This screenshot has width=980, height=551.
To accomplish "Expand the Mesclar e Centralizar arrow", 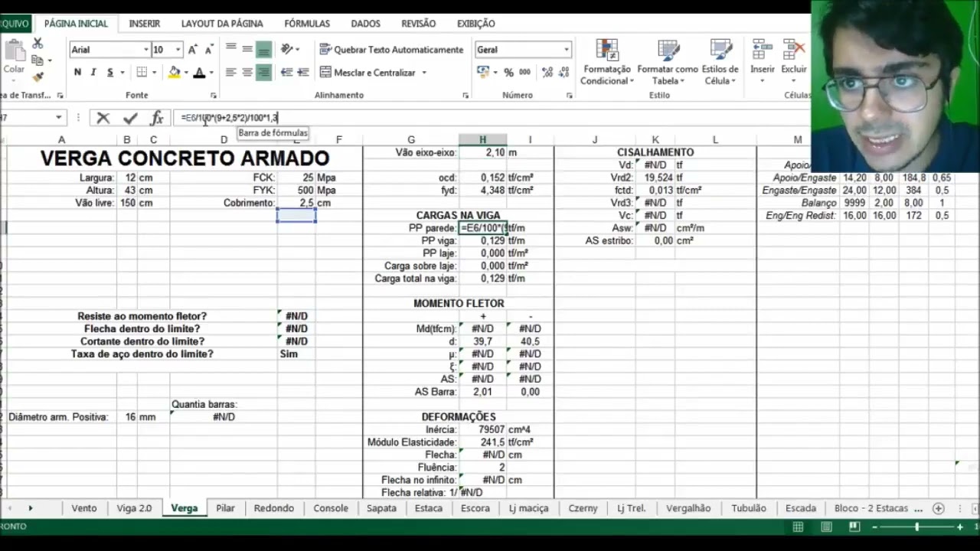I will (x=424, y=73).
